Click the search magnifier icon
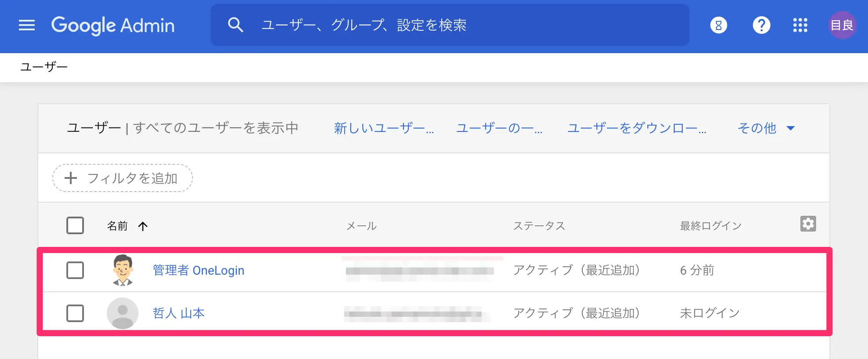The width and height of the screenshot is (868, 359). click(236, 25)
